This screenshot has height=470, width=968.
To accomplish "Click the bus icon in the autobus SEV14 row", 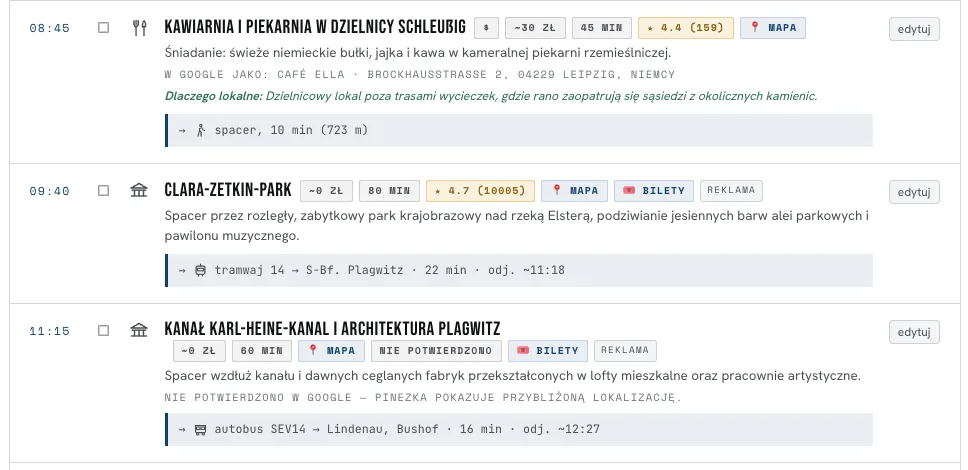I will (x=200, y=429).
